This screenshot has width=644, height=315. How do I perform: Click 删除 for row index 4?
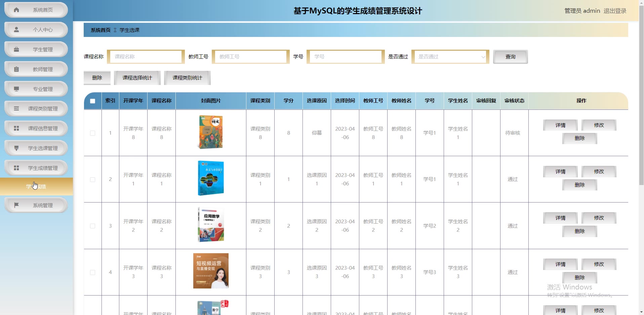pyautogui.click(x=580, y=278)
